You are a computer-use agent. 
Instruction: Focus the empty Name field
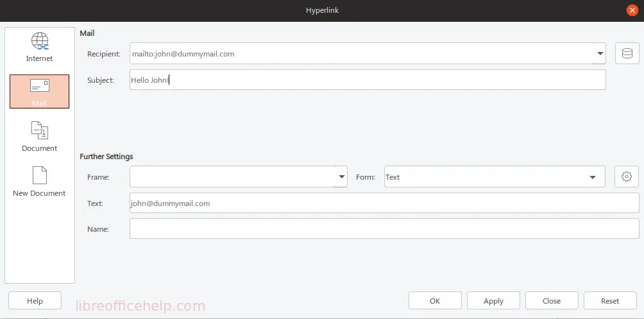click(x=384, y=228)
